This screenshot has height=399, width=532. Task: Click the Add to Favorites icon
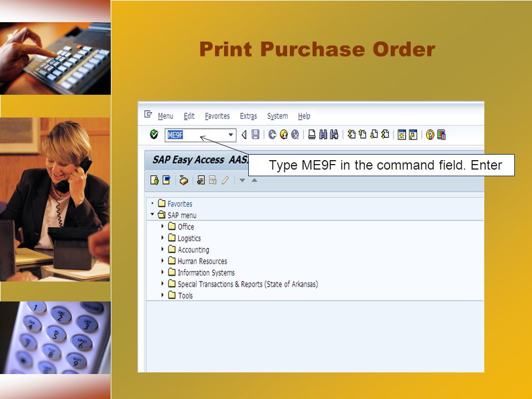pyautogui.click(x=201, y=180)
